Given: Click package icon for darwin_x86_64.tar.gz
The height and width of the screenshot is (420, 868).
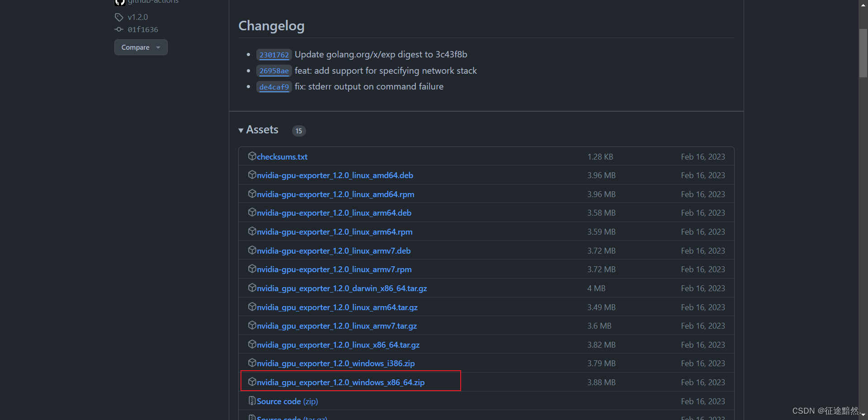Looking at the screenshot, I should (x=252, y=288).
